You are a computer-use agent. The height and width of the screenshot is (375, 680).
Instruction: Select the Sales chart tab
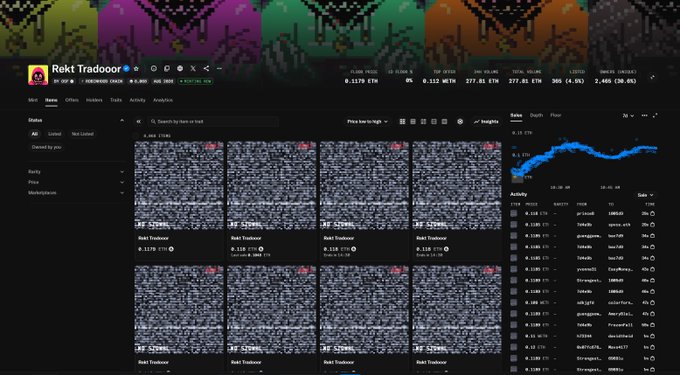point(516,115)
